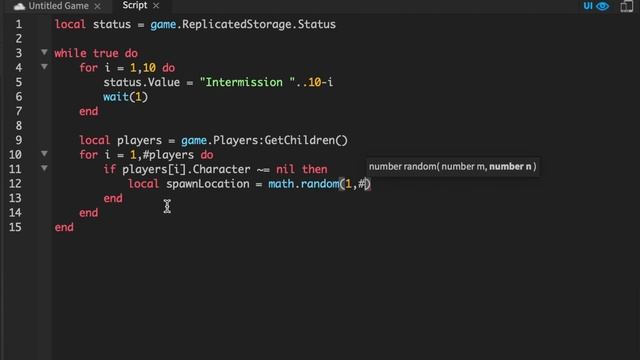
Task: Click 'while true do' on line 3
Action: 96,53
